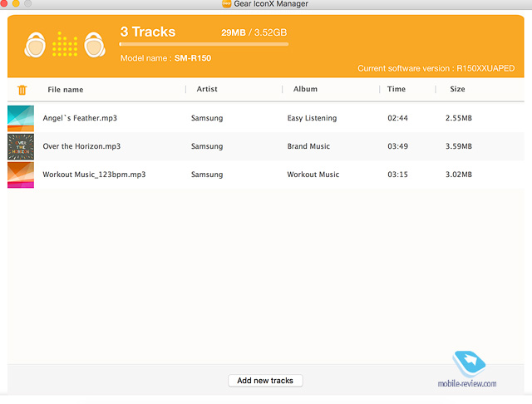Sort by the Album column header

coord(305,89)
